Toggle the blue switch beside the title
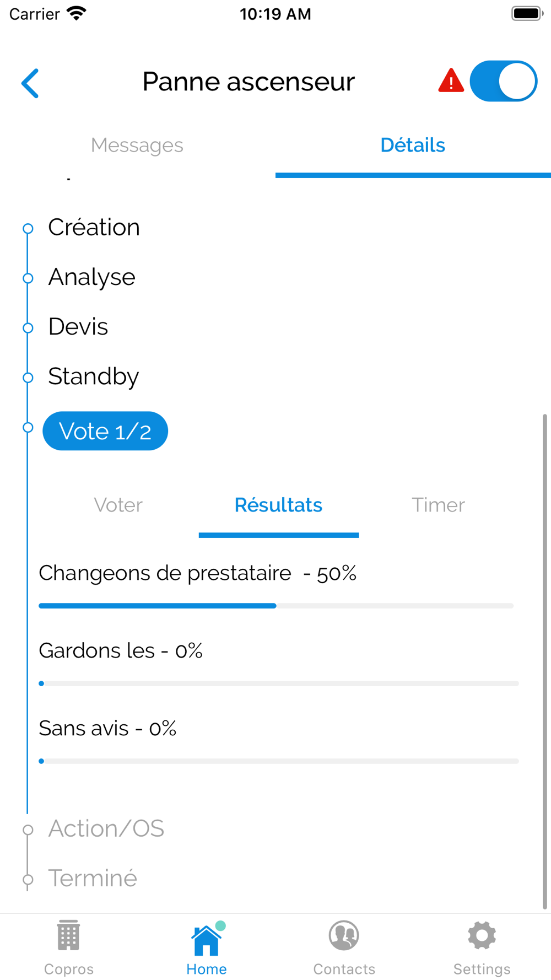Viewport: 551px width, 980px height. click(503, 81)
